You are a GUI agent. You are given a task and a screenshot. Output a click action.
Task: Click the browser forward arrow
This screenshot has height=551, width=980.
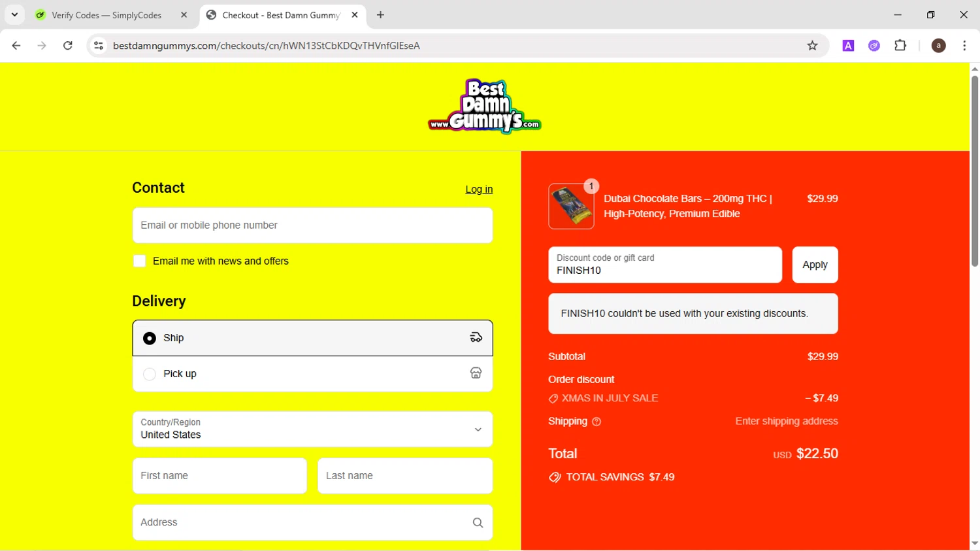click(x=42, y=46)
